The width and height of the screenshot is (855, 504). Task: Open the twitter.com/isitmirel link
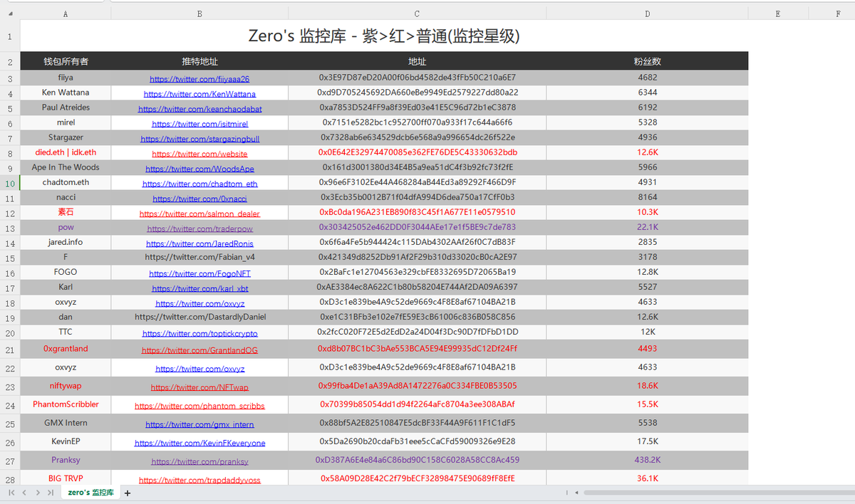pos(199,124)
